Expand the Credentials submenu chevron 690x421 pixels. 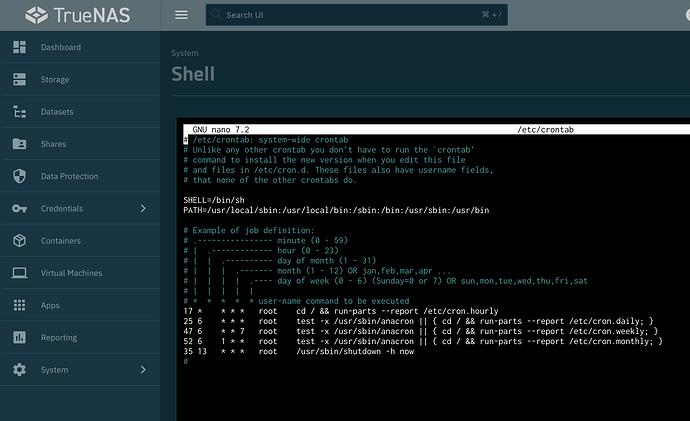143,209
